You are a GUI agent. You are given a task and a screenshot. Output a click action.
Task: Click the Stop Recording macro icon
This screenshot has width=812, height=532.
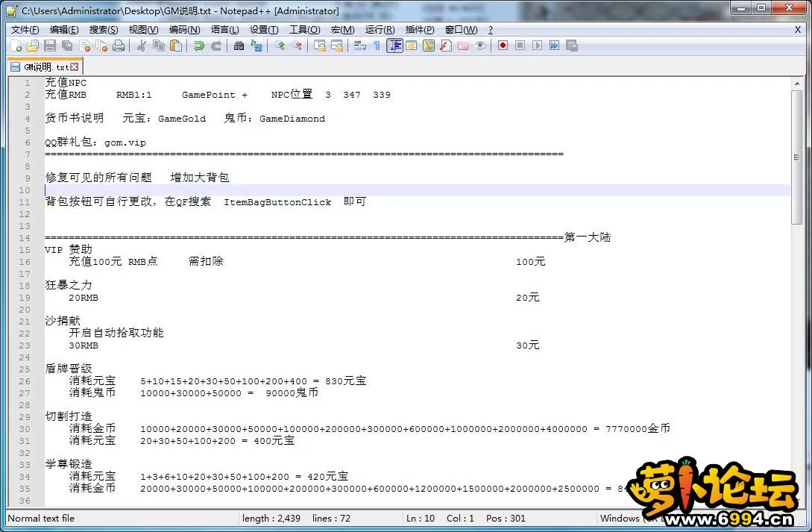click(520, 46)
